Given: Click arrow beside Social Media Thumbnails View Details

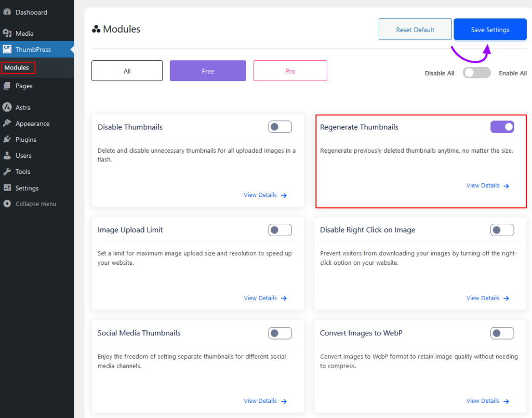Looking at the screenshot, I should (284, 401).
